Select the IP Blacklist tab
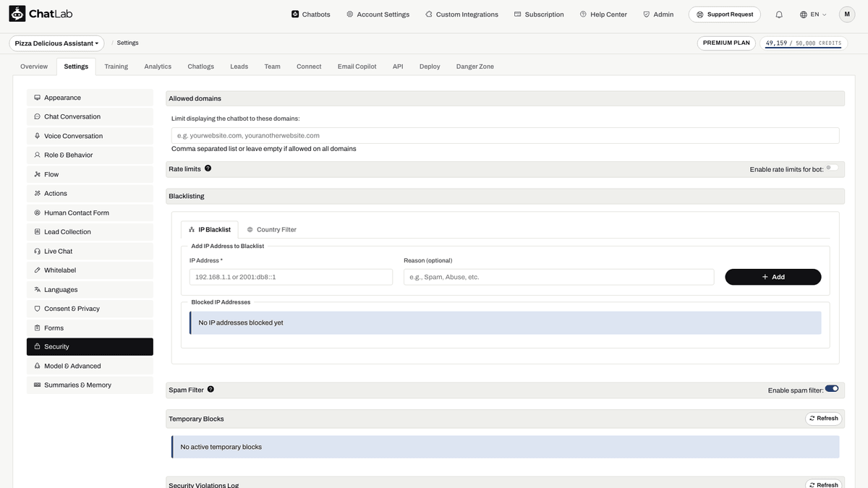868x488 pixels. [210, 230]
